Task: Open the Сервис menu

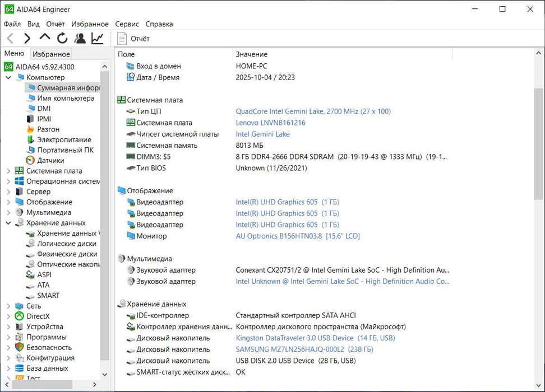Action: pyautogui.click(x=127, y=24)
